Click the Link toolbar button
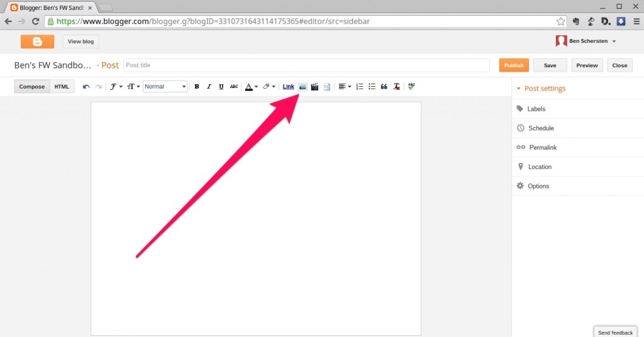This screenshot has width=644, height=337. point(288,87)
